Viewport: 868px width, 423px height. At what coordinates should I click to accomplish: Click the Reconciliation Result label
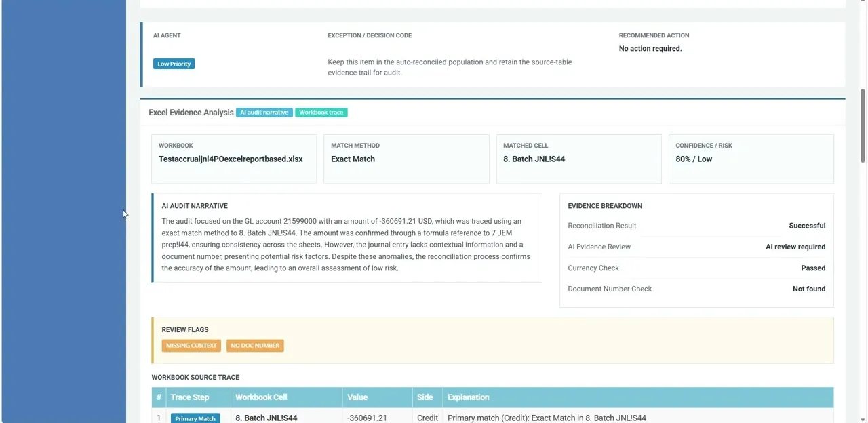pos(602,226)
